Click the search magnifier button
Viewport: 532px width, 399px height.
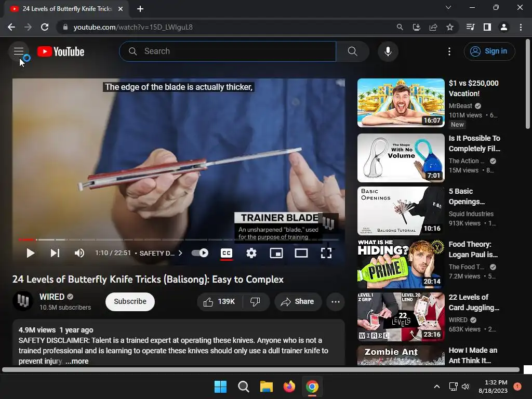[x=353, y=51]
